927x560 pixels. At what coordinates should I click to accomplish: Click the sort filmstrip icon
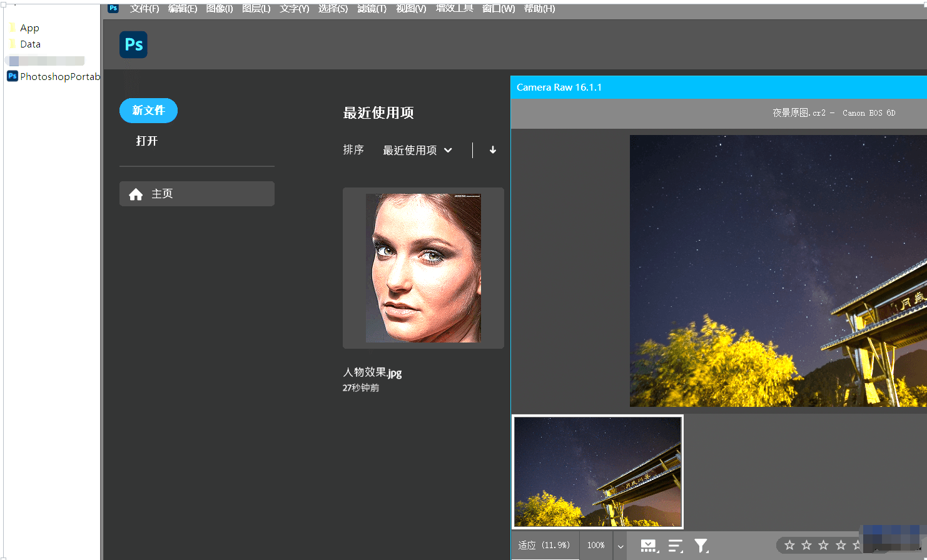pos(676,546)
